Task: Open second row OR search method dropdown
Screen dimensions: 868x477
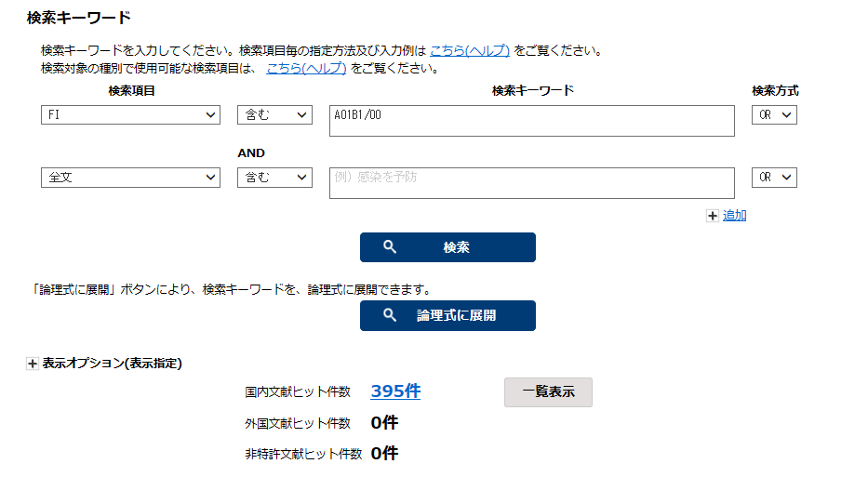Action: coord(774,178)
